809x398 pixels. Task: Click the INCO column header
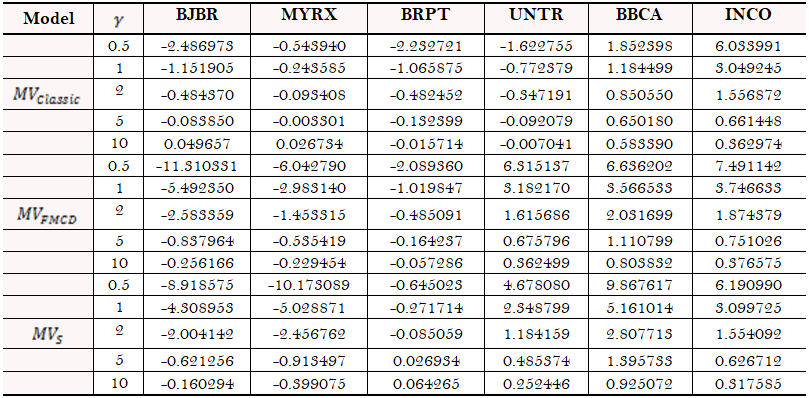(748, 15)
